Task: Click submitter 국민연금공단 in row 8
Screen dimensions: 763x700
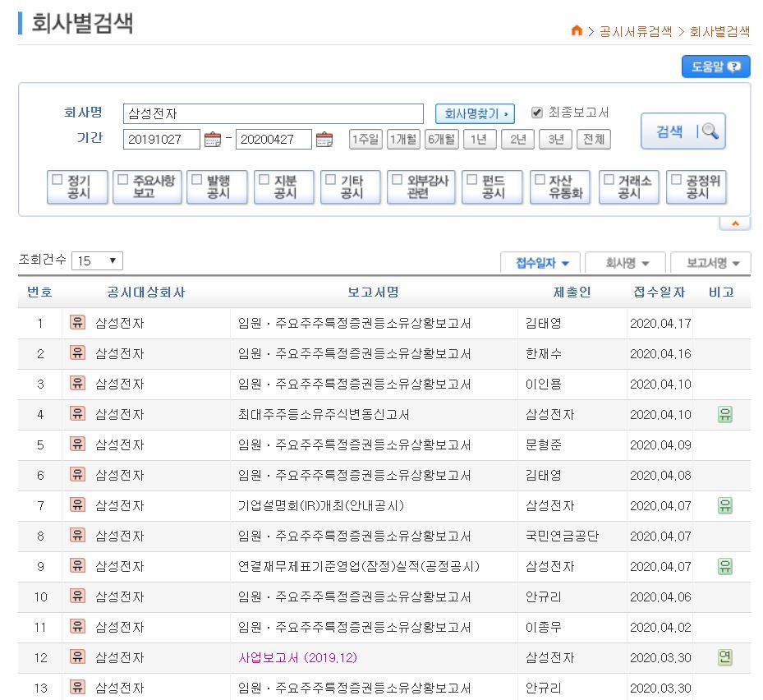Action: click(x=562, y=536)
